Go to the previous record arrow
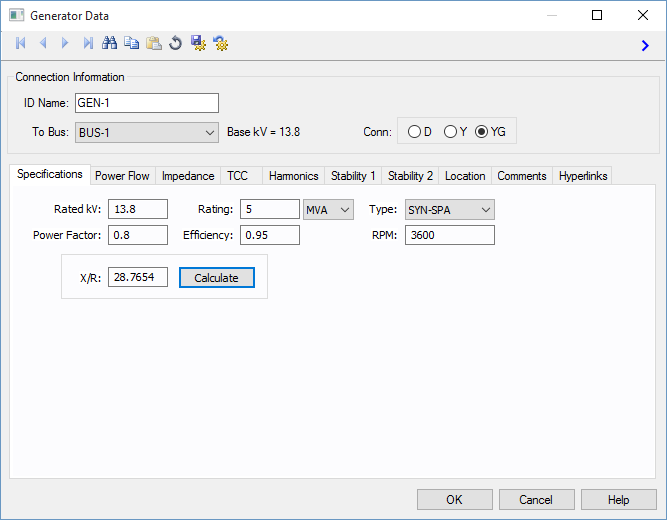This screenshot has height=520, width=667. point(43,43)
